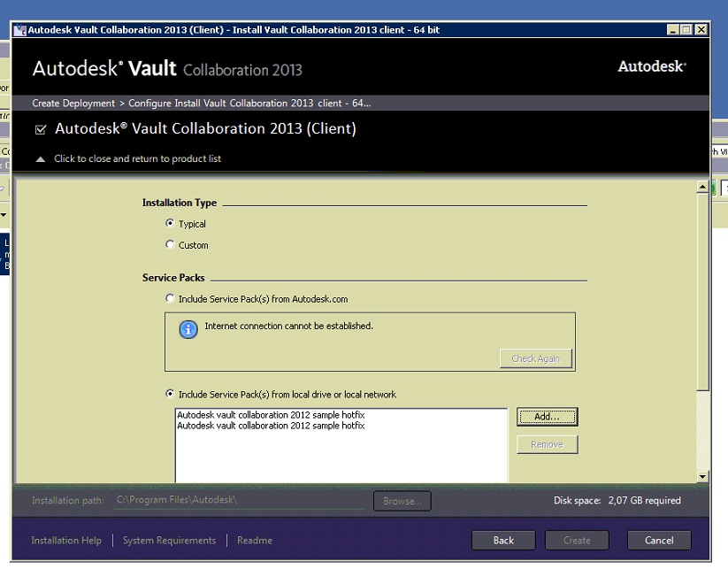The height and width of the screenshot is (577, 728).
Task: Click the Add... button
Action: point(547,417)
